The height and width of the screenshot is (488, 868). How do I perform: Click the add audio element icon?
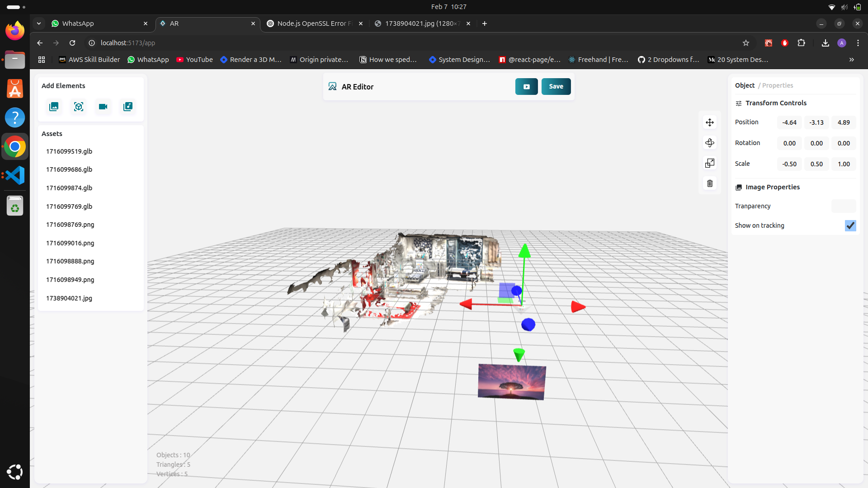[128, 107]
